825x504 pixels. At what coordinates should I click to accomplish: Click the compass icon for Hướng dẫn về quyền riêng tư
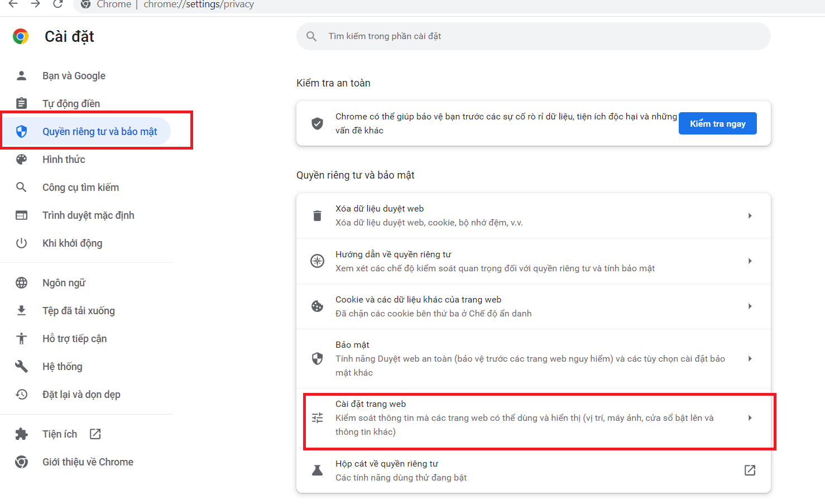point(317,261)
